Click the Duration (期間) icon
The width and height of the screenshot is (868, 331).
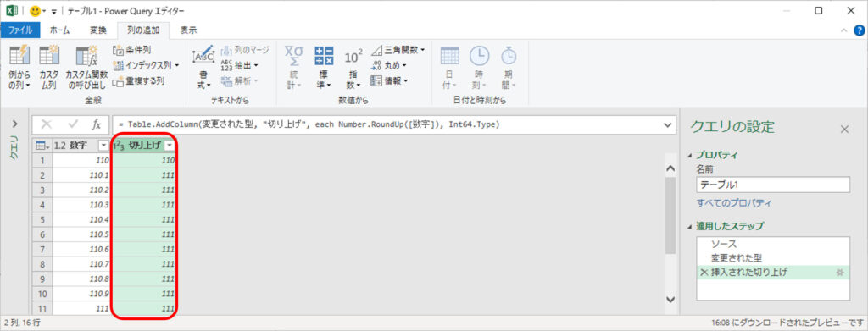click(x=509, y=68)
